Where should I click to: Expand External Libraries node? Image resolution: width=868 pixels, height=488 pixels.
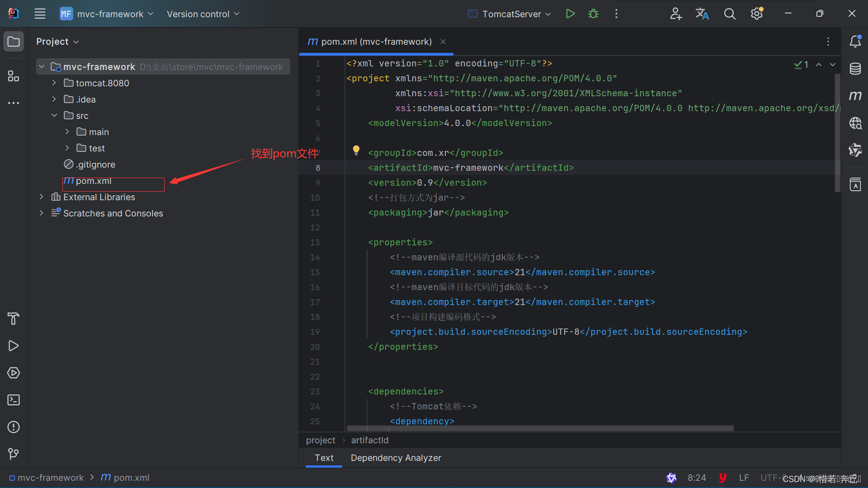click(x=42, y=197)
